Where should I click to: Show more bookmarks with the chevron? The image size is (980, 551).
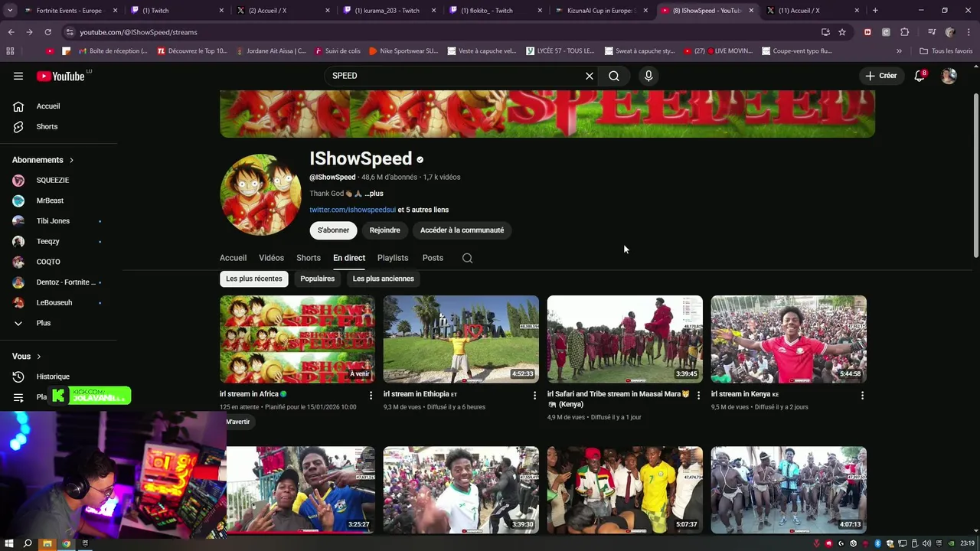[x=899, y=51]
